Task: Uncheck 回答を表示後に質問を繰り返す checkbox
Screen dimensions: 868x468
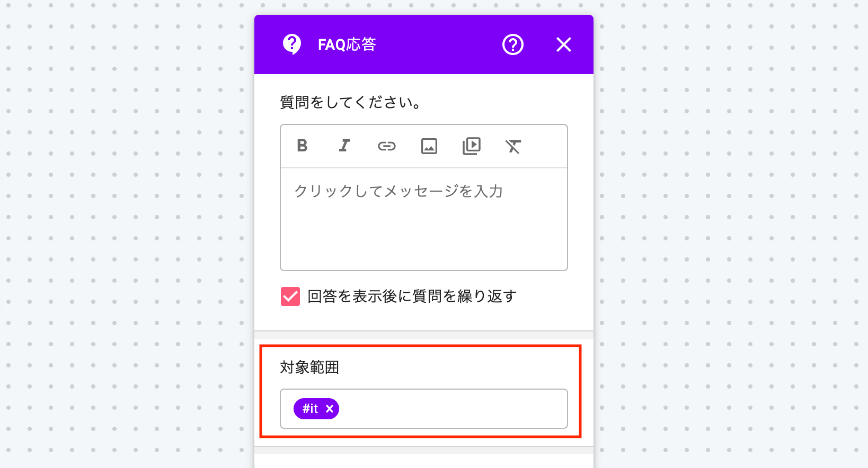Action: [x=290, y=296]
